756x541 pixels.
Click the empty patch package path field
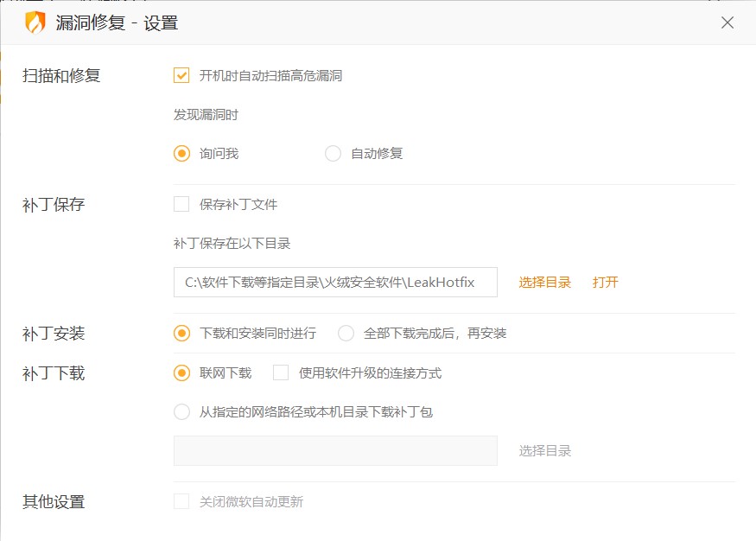tap(335, 450)
